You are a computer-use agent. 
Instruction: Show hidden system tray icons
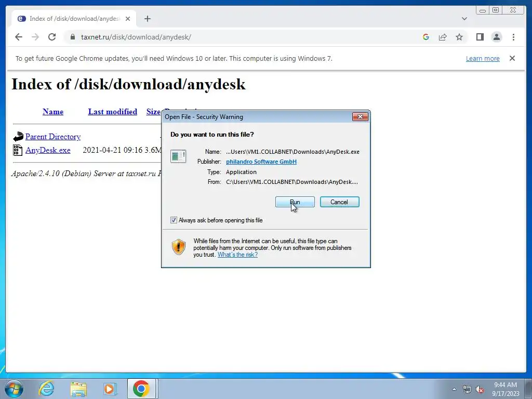454,389
